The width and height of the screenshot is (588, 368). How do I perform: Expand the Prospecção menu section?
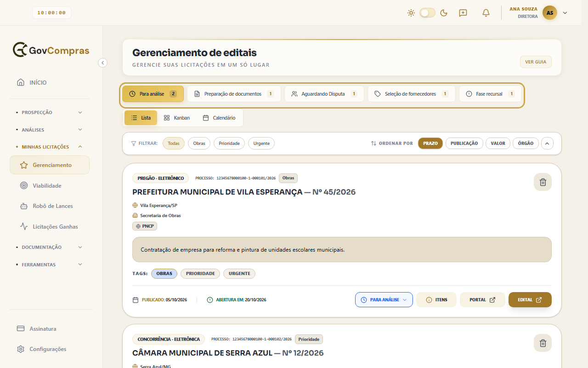50,112
